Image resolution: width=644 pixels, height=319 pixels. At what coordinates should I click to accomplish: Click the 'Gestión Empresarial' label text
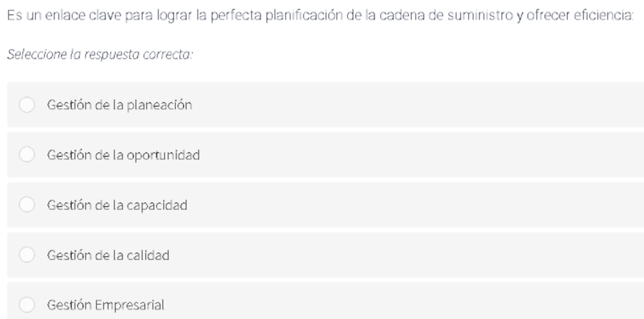coord(106,305)
